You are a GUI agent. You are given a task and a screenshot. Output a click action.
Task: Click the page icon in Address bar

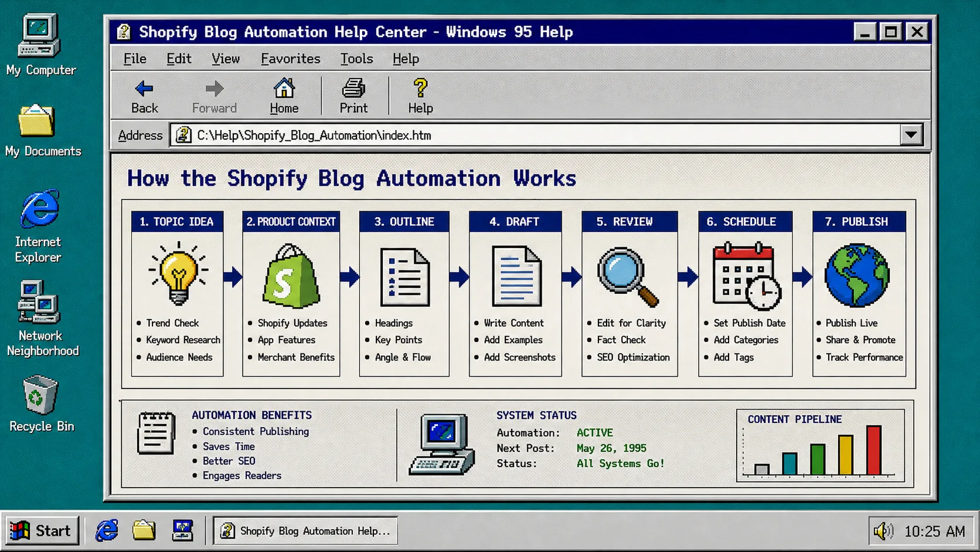183,135
